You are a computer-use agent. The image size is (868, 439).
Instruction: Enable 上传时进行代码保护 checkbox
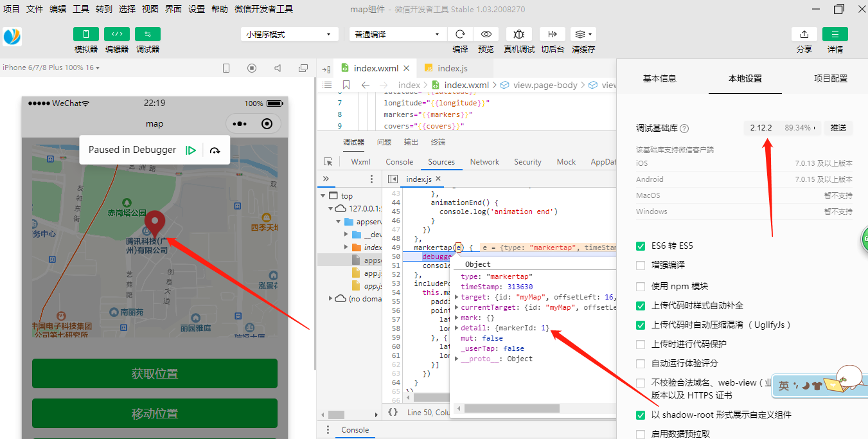point(641,345)
